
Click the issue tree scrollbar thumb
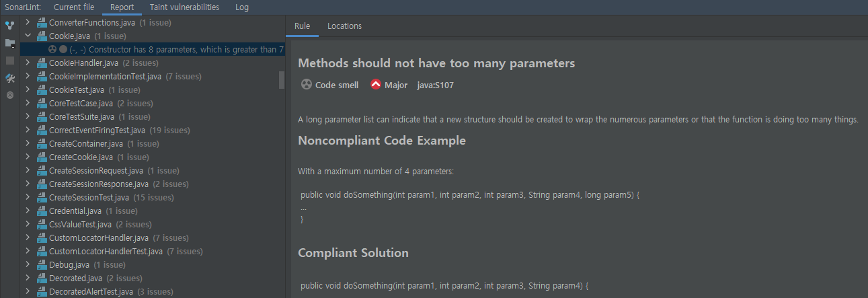(282, 80)
